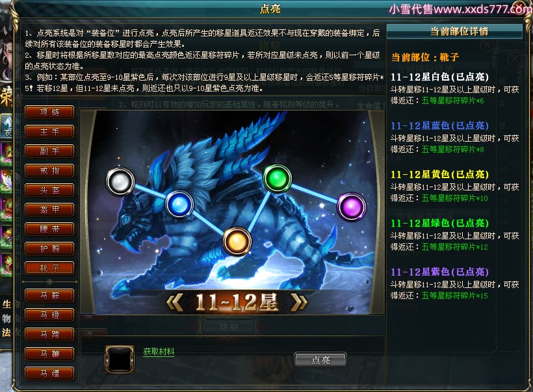The height and width of the screenshot is (392, 533).
Task: Select the 靴子 equipment slot
Action: (x=49, y=268)
